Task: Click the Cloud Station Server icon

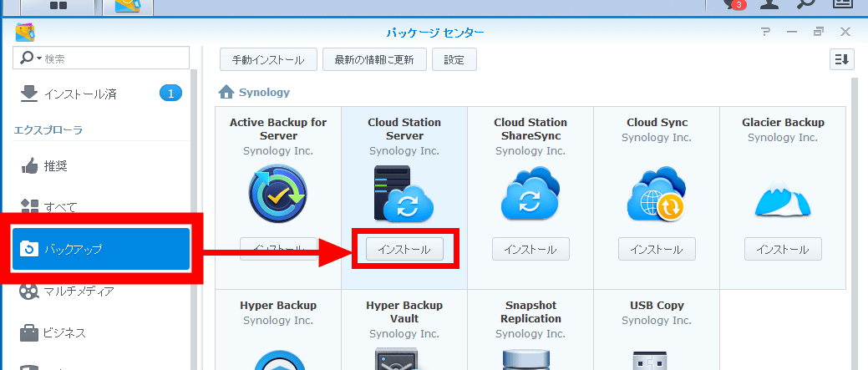Action: pos(404,194)
